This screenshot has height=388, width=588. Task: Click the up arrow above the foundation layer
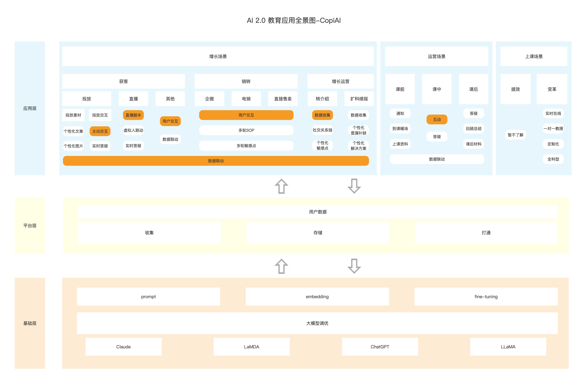[281, 266]
